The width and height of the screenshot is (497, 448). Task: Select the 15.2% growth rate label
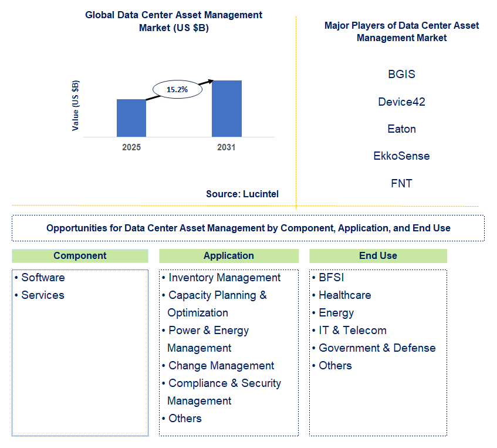coord(177,89)
